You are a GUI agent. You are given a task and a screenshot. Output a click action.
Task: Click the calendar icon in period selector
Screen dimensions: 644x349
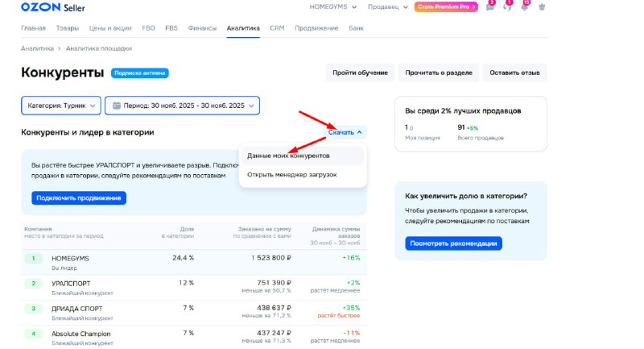(118, 106)
